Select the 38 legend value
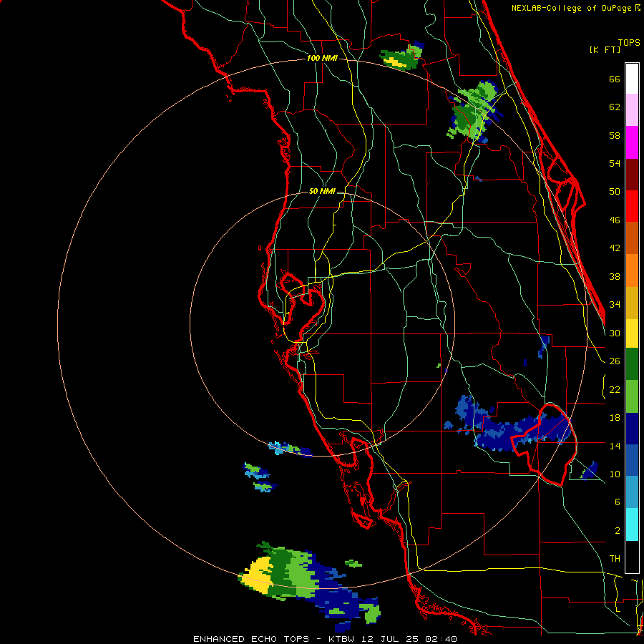 pos(615,276)
